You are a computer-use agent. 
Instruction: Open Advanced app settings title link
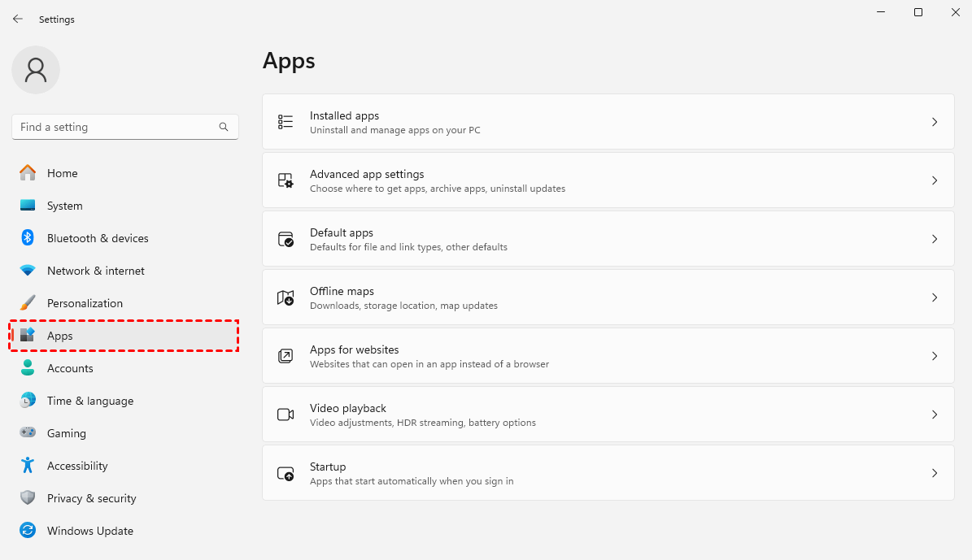(x=367, y=174)
